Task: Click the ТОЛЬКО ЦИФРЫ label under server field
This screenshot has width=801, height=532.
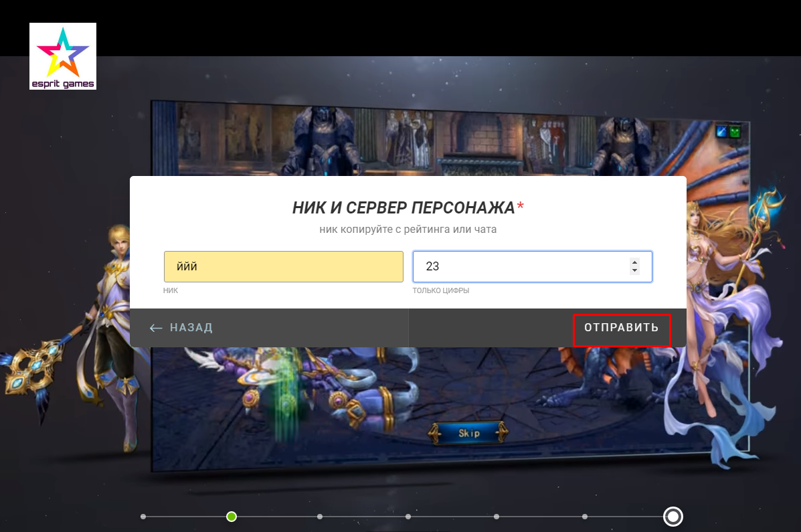Action: coord(441,290)
